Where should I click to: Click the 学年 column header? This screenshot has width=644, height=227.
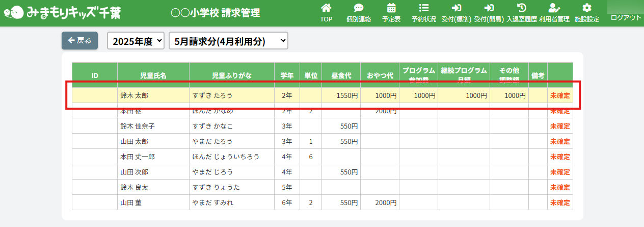287,75
